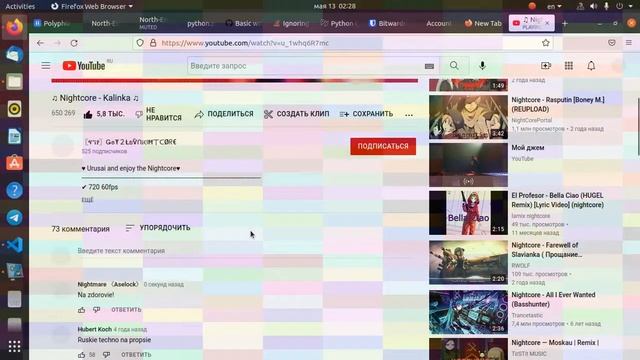Open Nightcore - Farewell of Slavianka title
640x360 pixels.
[x=547, y=250]
